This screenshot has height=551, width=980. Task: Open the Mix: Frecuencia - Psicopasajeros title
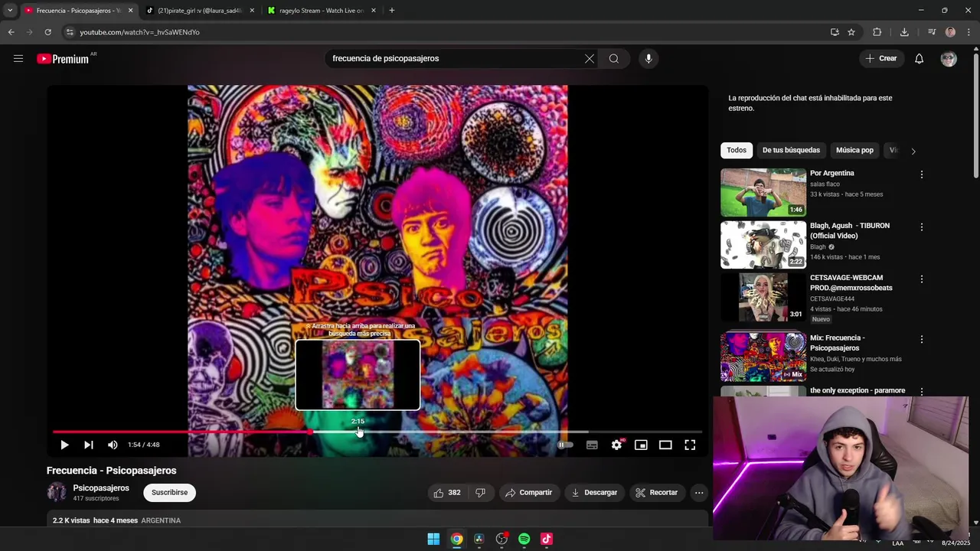coord(838,343)
